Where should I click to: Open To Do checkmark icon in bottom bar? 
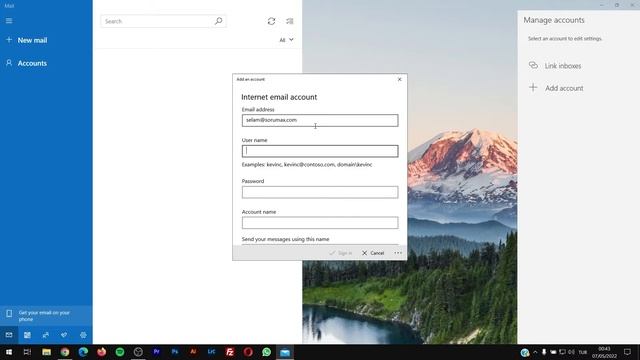(x=64, y=335)
